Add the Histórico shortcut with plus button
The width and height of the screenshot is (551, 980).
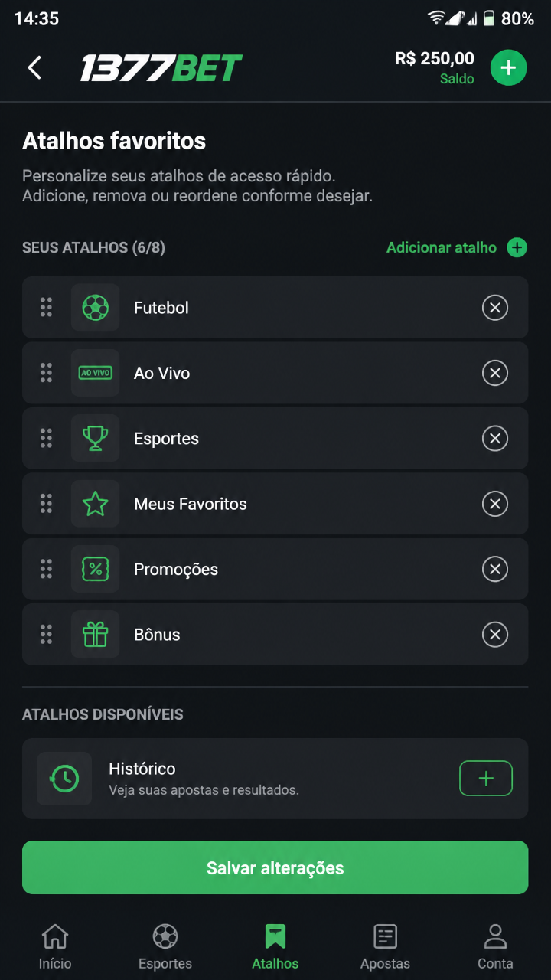[486, 779]
